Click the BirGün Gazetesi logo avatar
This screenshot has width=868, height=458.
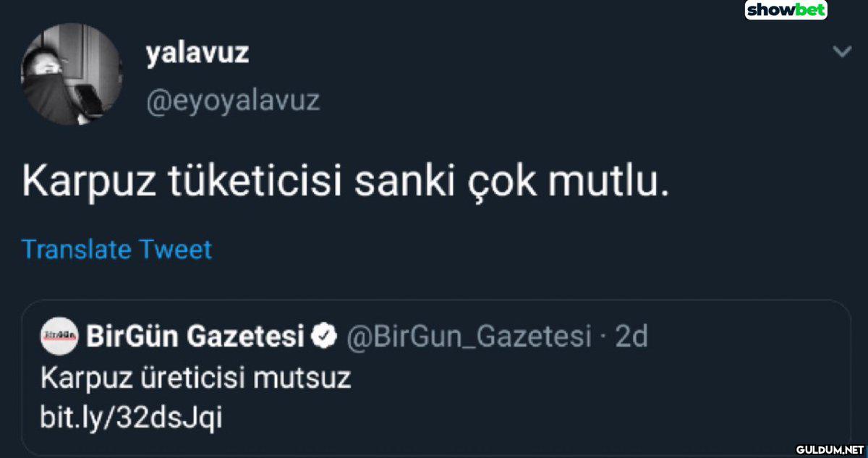pyautogui.click(x=59, y=336)
